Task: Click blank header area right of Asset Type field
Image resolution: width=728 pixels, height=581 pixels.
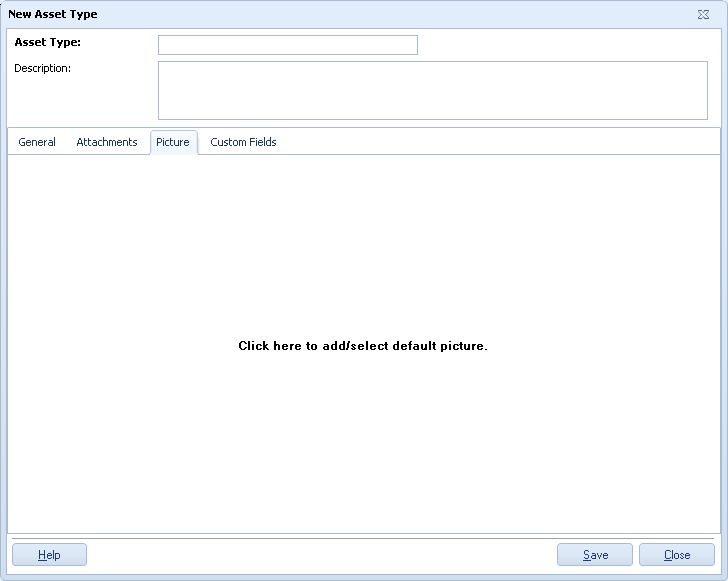Action: pos(560,45)
